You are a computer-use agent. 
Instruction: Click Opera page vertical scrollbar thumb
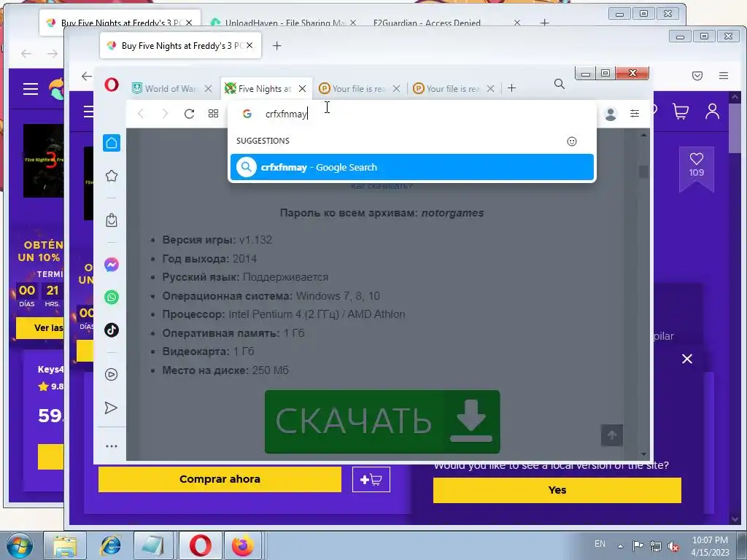tap(643, 172)
